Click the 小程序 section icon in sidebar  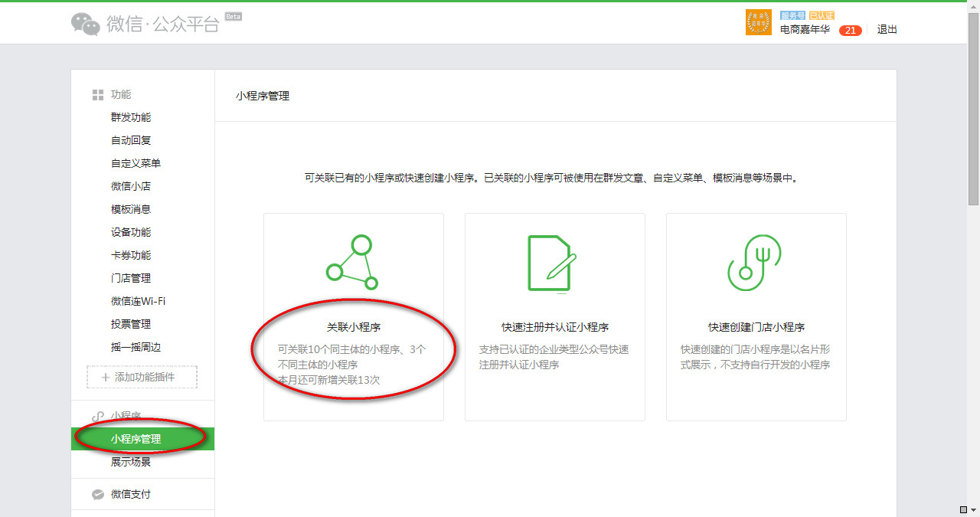[x=97, y=417]
